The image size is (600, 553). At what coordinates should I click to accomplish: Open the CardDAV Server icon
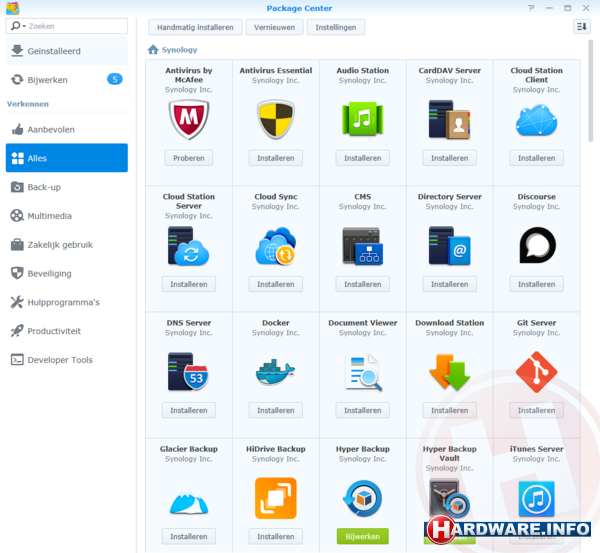[x=449, y=119]
